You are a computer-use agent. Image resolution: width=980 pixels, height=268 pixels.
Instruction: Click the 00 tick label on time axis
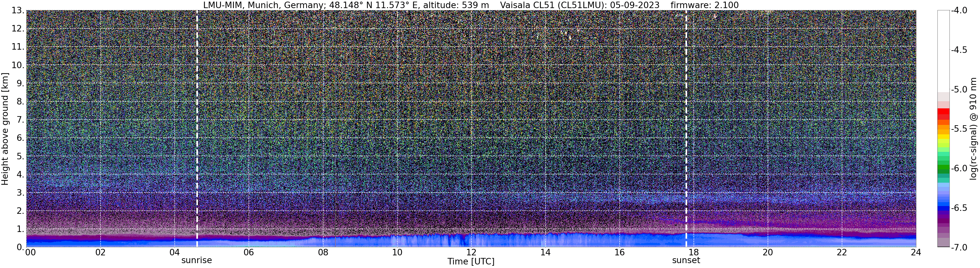(31, 252)
